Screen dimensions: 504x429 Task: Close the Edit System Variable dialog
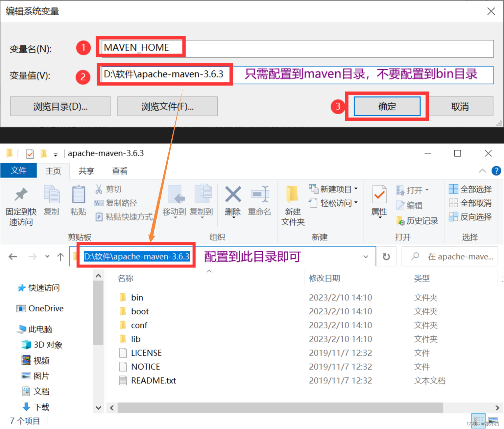pyautogui.click(x=491, y=11)
